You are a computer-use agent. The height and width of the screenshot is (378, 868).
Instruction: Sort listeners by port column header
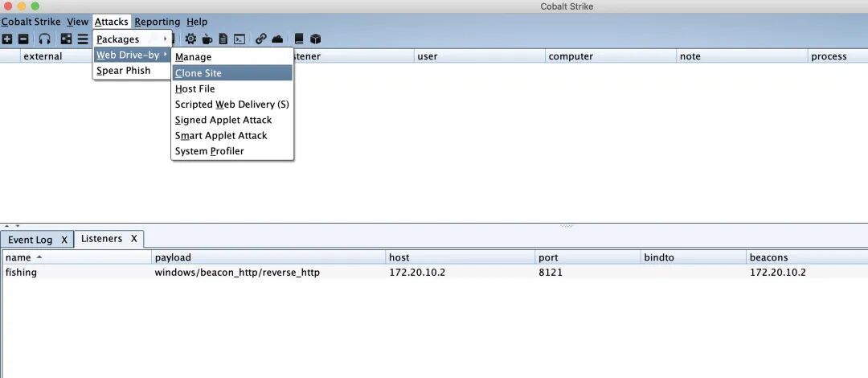[588, 257]
